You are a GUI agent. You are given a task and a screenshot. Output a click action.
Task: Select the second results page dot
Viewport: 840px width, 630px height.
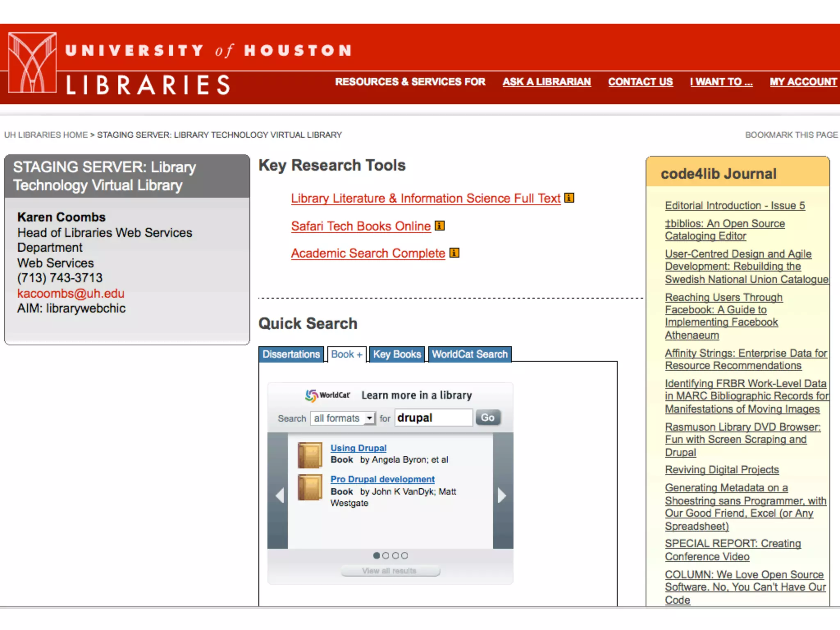tap(386, 555)
